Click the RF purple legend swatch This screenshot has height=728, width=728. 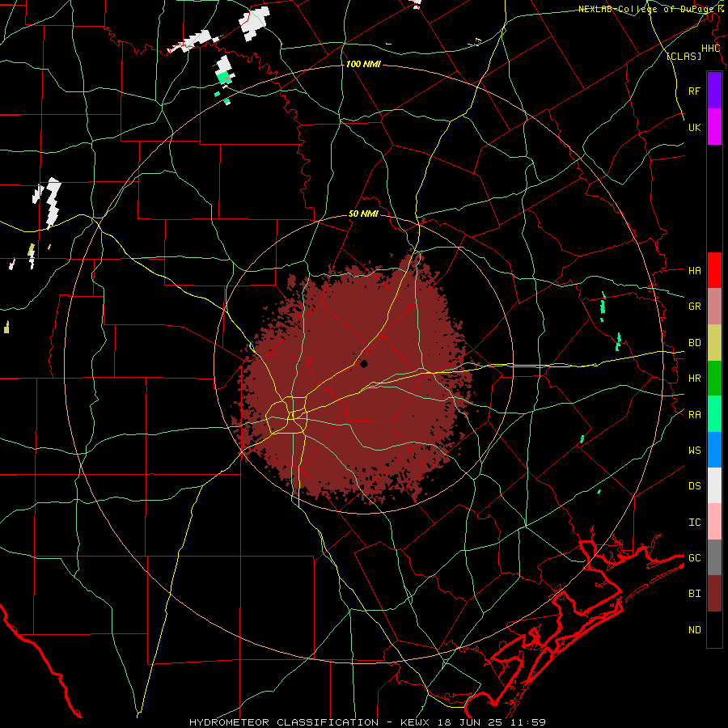tap(714, 91)
